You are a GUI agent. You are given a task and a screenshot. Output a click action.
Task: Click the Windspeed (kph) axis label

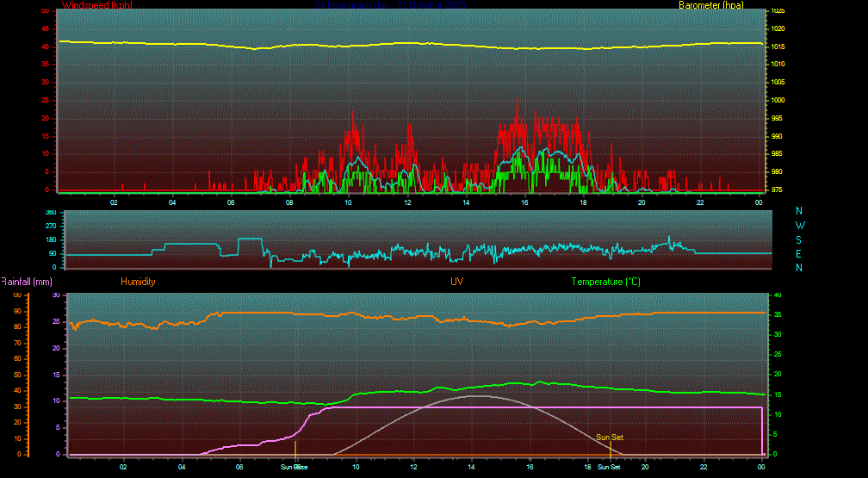click(97, 5)
